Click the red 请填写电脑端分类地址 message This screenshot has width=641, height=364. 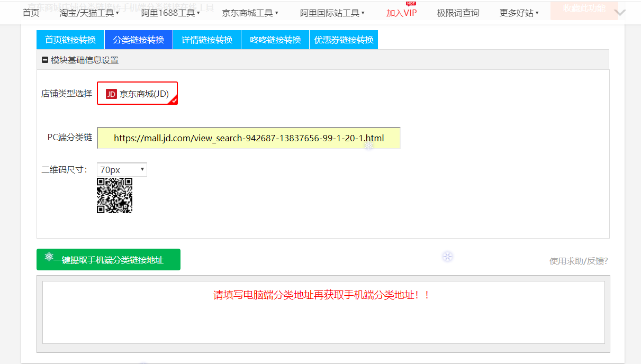pyautogui.click(x=322, y=295)
